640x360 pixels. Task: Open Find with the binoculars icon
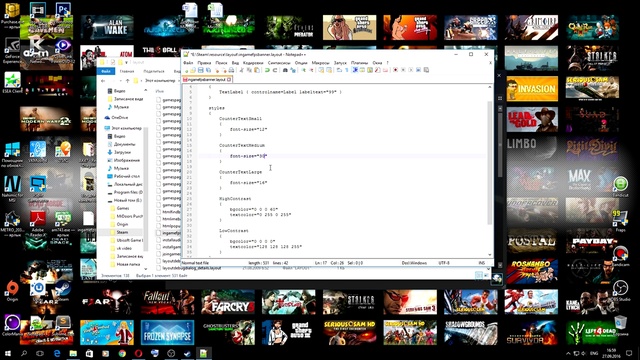(x=285, y=70)
